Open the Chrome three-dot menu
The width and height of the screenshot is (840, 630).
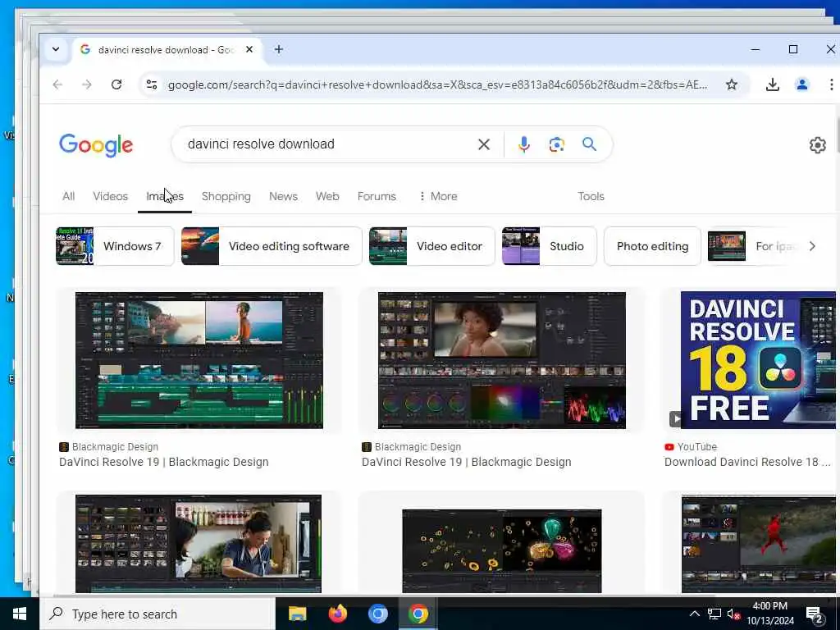831,84
